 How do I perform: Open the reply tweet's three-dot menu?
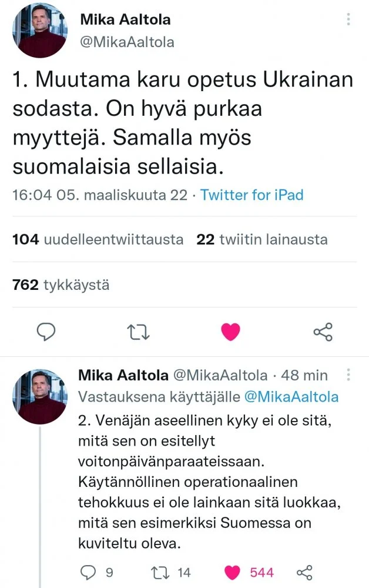348,375
